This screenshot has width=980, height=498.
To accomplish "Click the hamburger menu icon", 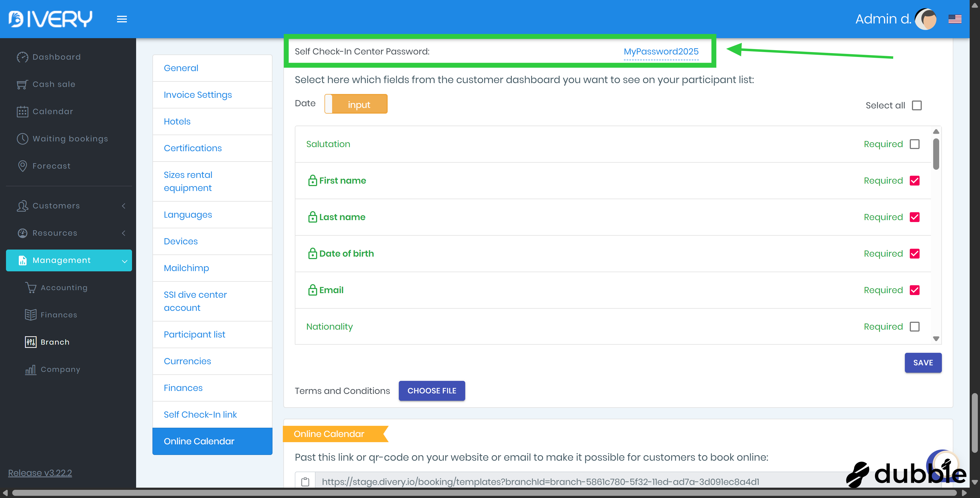I will coord(122,19).
